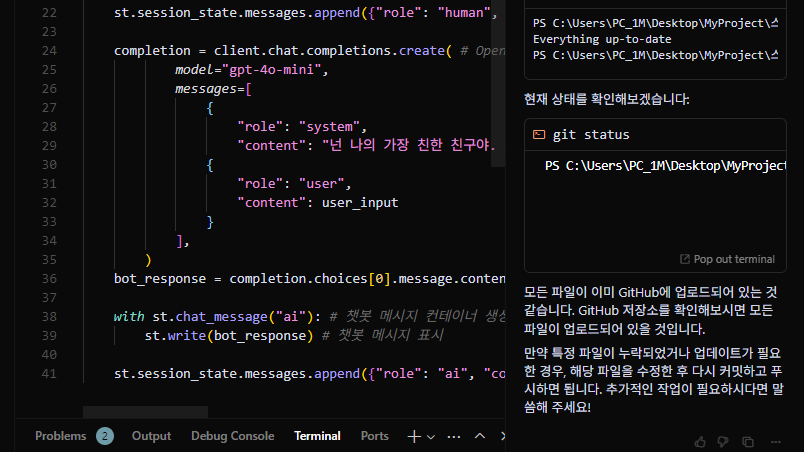Click the '현재 상태를 확인해보겠습니다:' chat text

(607, 99)
